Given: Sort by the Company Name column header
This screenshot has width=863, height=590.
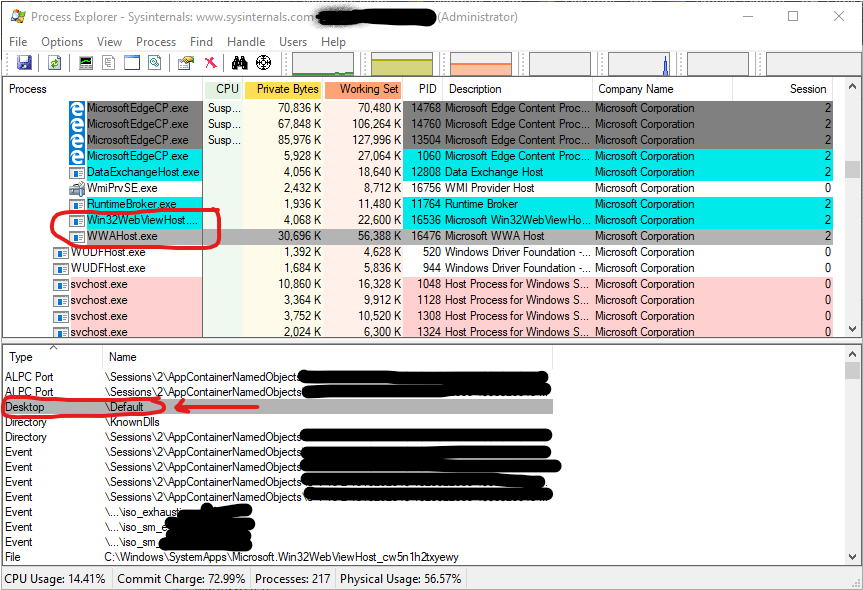Looking at the screenshot, I should [x=663, y=89].
